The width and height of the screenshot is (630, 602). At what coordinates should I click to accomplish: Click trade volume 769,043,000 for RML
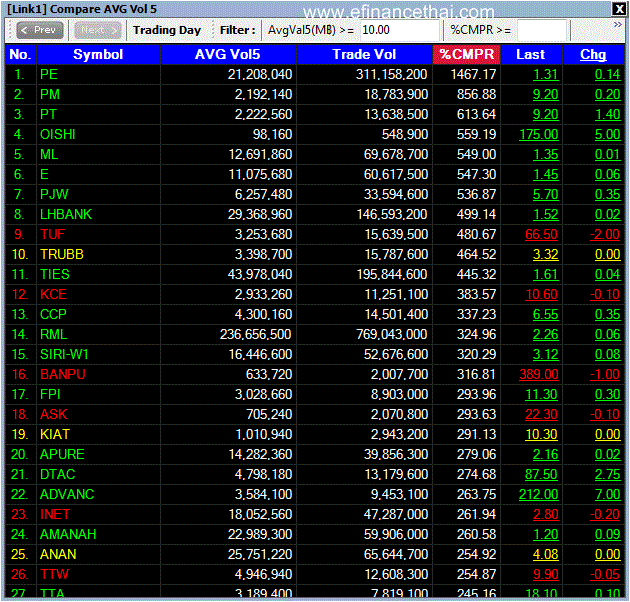[392, 334]
